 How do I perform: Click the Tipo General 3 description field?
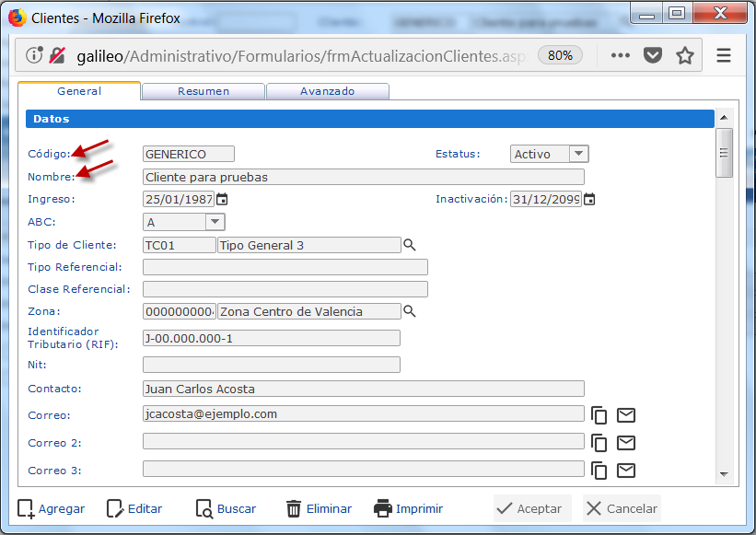pyautogui.click(x=309, y=245)
